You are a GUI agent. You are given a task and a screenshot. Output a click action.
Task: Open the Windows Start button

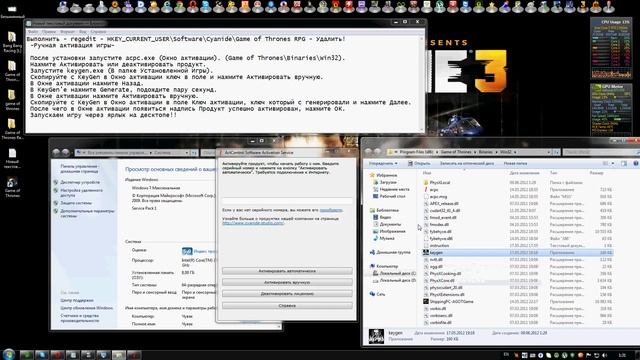click(9, 354)
